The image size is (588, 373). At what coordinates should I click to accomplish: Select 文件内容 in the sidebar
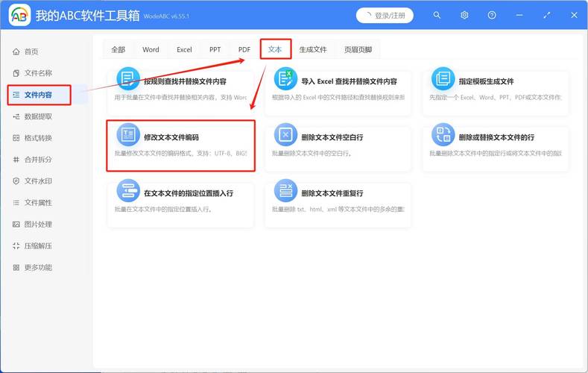pyautogui.click(x=38, y=95)
